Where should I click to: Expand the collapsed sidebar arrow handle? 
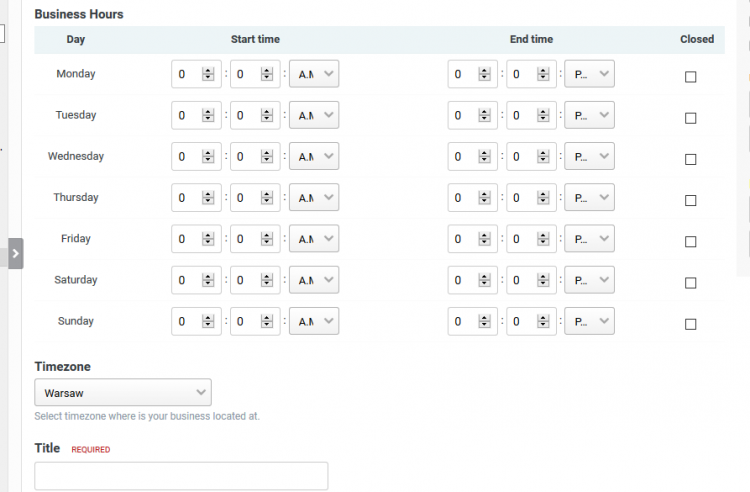pyautogui.click(x=15, y=254)
